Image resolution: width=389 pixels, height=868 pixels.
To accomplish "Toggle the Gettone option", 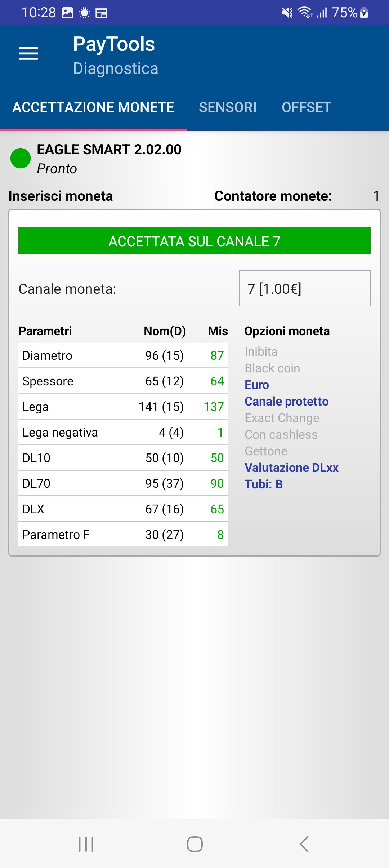I will (266, 451).
